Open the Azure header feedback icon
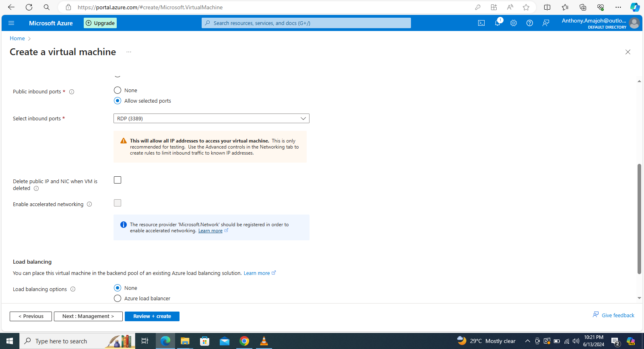644x349 pixels. point(546,23)
